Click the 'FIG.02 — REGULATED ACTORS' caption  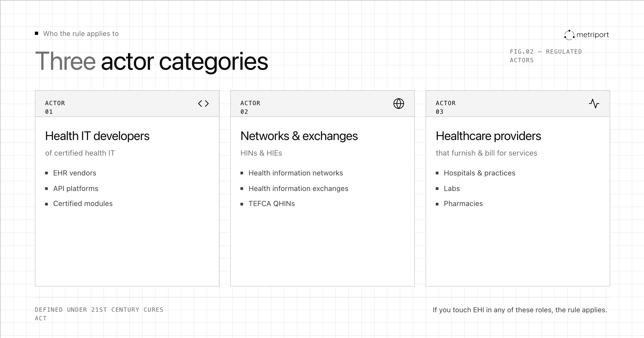[x=546, y=56]
